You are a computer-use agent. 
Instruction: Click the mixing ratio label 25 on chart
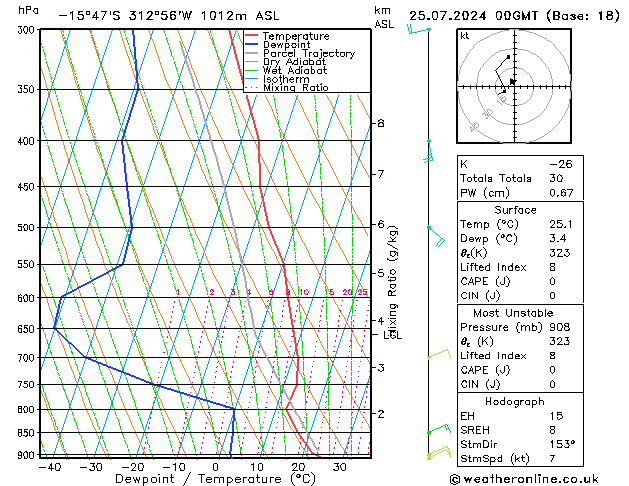pyautogui.click(x=363, y=292)
